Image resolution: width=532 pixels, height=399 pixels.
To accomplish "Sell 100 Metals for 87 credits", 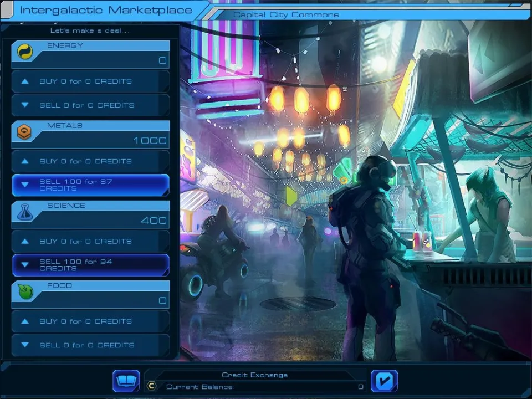I will (90, 185).
